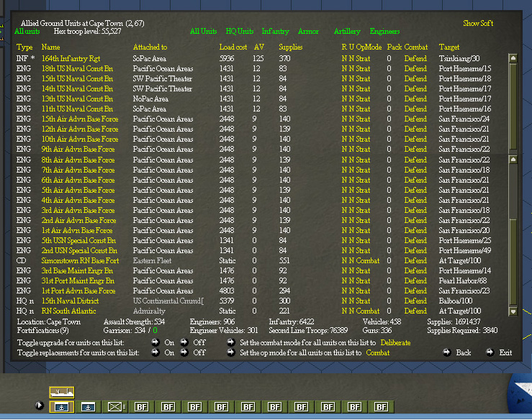The image size is (532, 420).
Task: Filter list by All Units tab
Action: click(x=203, y=31)
